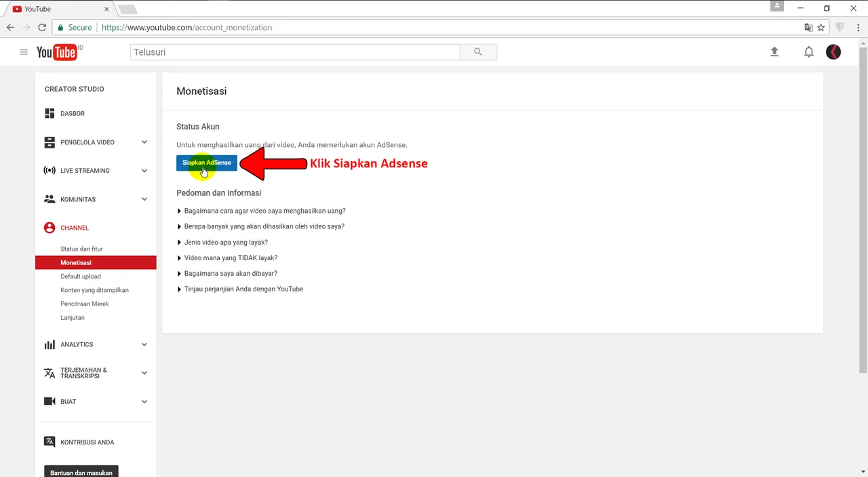Click the Pengelola Video icon
Image resolution: width=868 pixels, height=477 pixels.
tap(50, 142)
